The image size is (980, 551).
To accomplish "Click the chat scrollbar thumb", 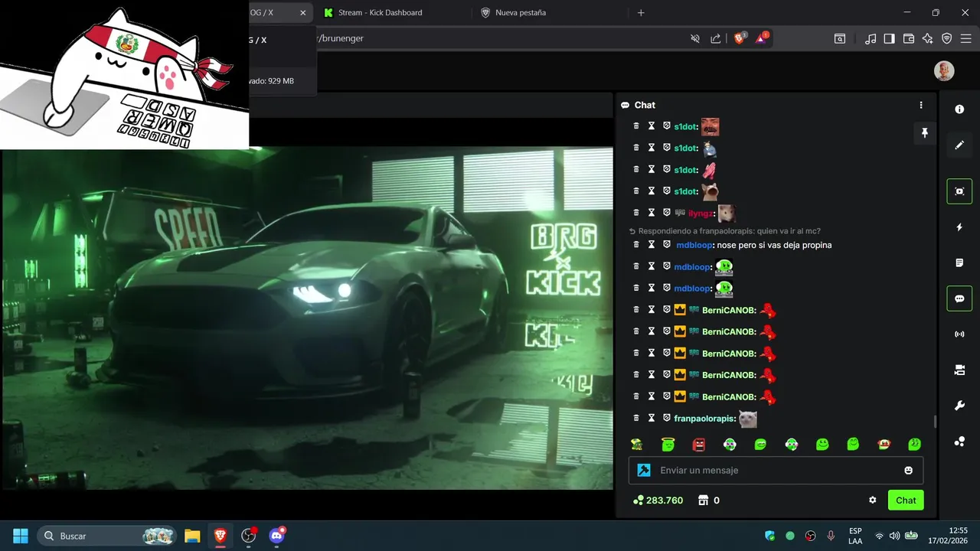I will coord(934,422).
